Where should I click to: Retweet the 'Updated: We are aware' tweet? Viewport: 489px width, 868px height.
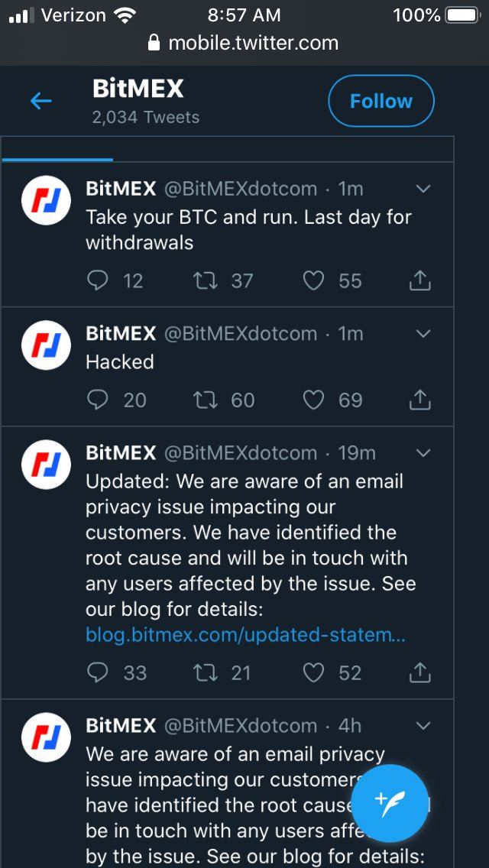[205, 672]
